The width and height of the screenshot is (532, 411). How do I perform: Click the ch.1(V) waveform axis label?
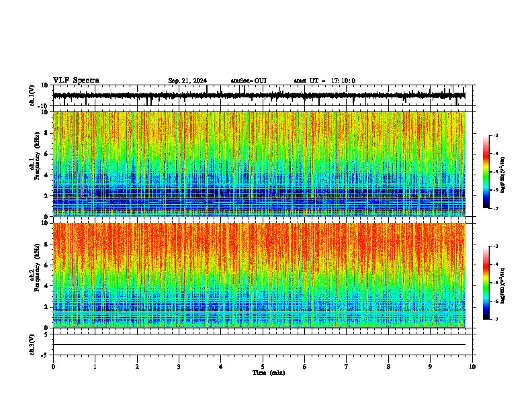[x=32, y=95]
